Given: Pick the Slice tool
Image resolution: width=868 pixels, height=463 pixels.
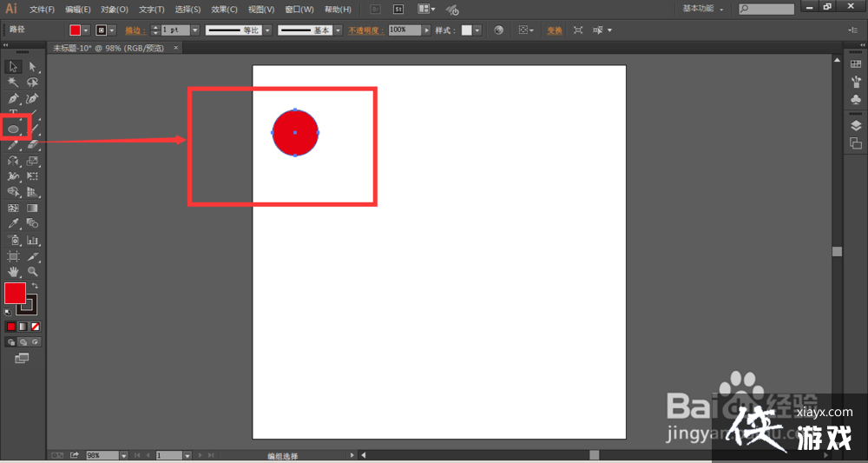Looking at the screenshot, I should 33,256.
